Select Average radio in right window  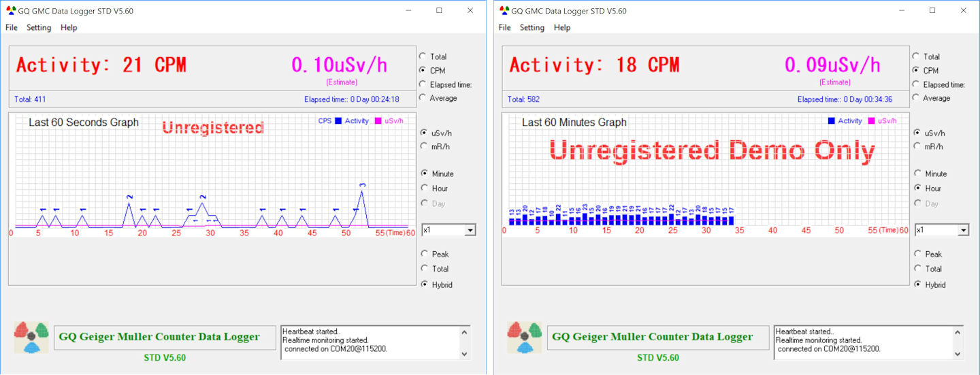pyautogui.click(x=916, y=98)
